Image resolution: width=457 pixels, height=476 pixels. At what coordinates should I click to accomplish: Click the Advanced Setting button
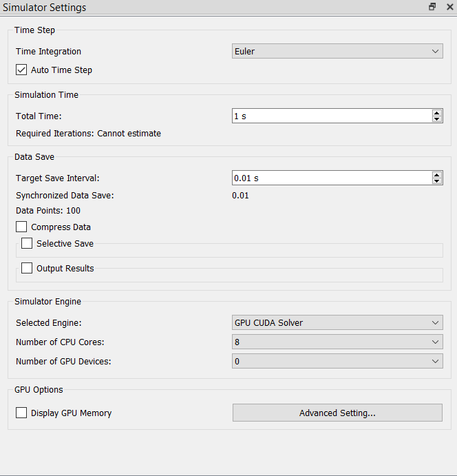[337, 413]
